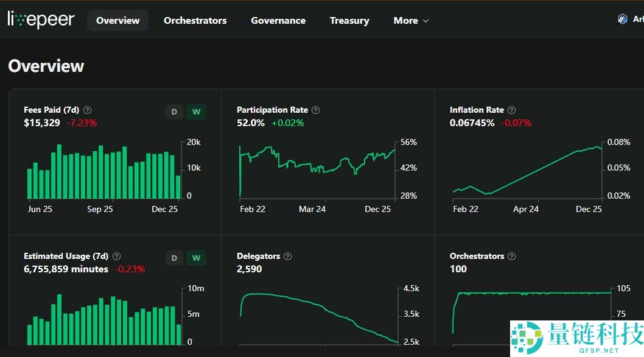Click the $15,329 fees paid value

41,123
